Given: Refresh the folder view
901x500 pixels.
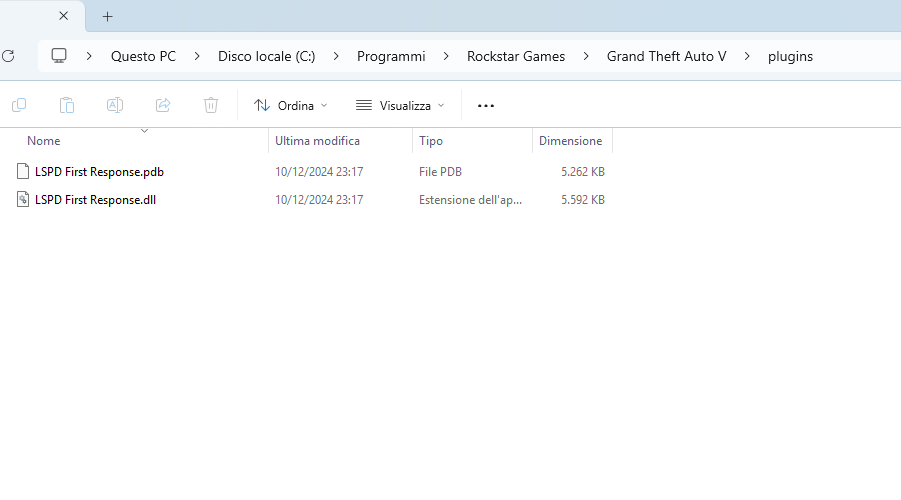Looking at the screenshot, I should pos(8,56).
